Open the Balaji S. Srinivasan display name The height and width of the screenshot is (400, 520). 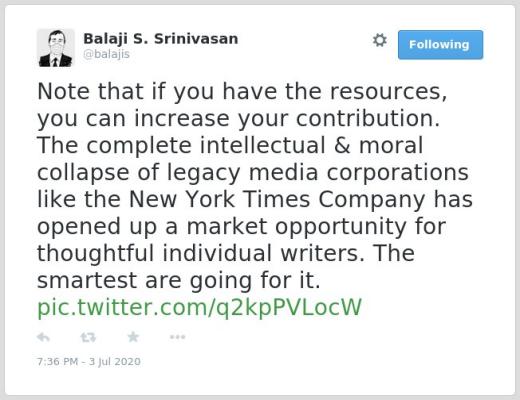tap(161, 39)
